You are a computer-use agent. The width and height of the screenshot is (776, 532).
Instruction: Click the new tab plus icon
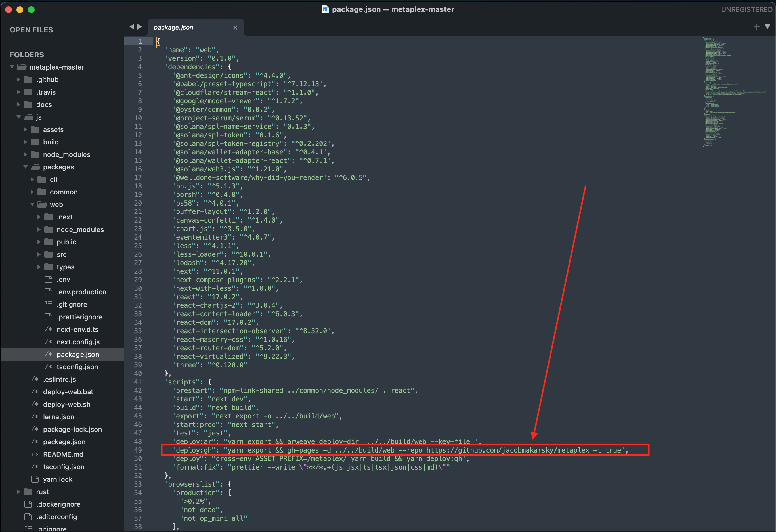click(x=756, y=27)
